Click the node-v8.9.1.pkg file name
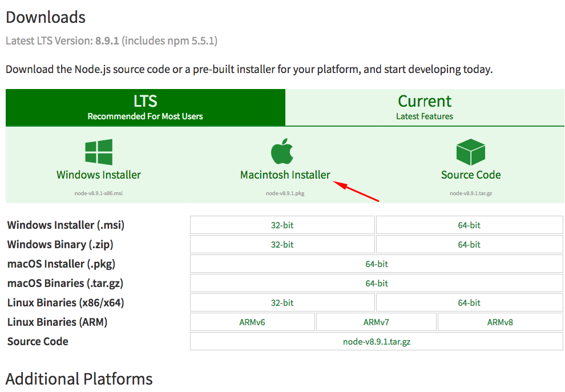 [285, 193]
